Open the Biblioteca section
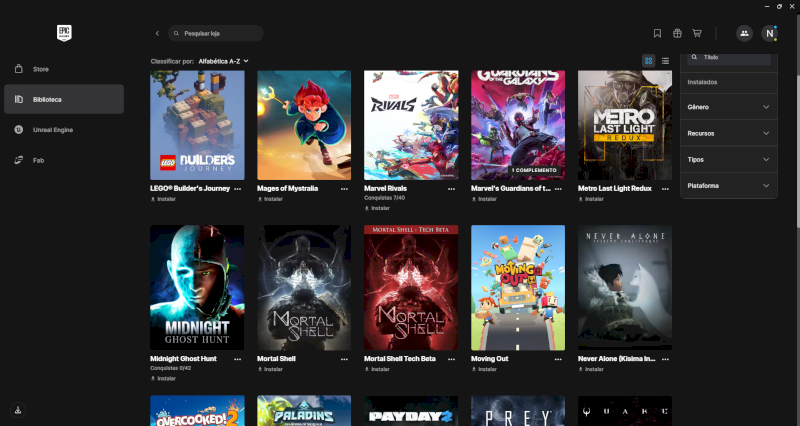 pyautogui.click(x=64, y=99)
